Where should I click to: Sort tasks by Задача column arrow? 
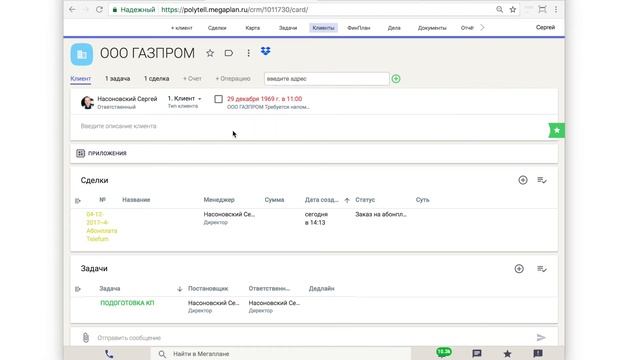180,289
